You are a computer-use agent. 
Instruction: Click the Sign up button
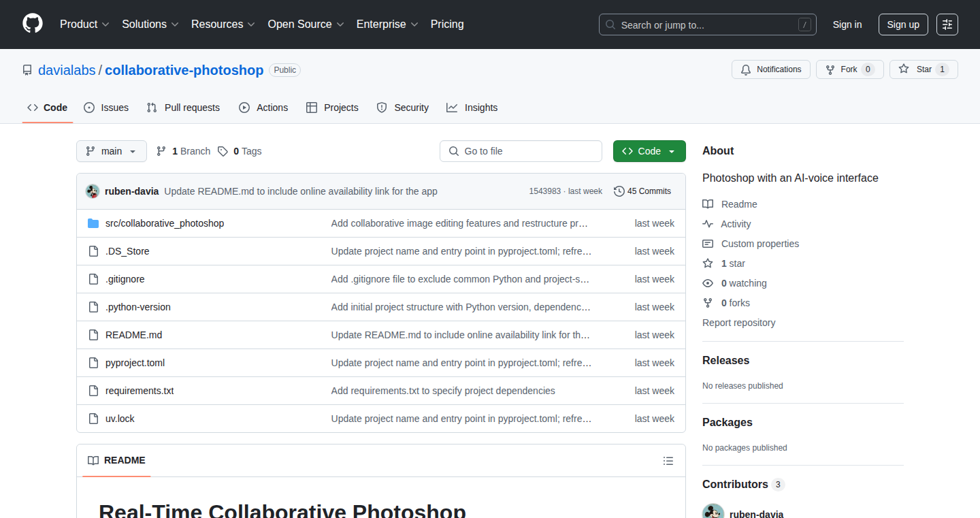(903, 25)
